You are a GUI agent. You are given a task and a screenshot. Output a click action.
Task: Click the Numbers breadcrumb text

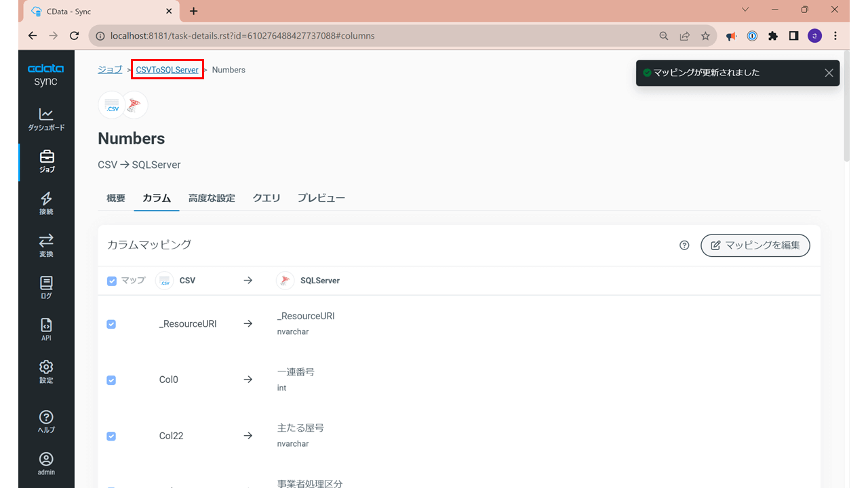coord(229,70)
